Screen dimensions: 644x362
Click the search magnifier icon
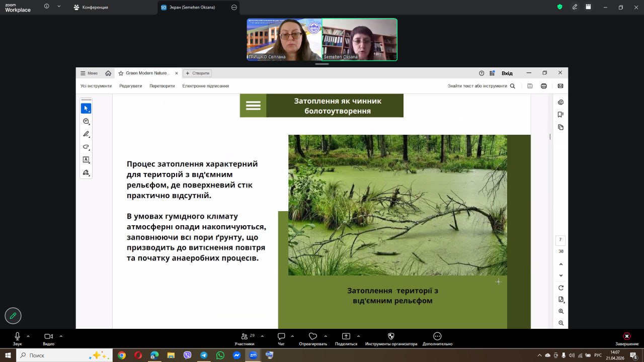pyautogui.click(x=513, y=86)
